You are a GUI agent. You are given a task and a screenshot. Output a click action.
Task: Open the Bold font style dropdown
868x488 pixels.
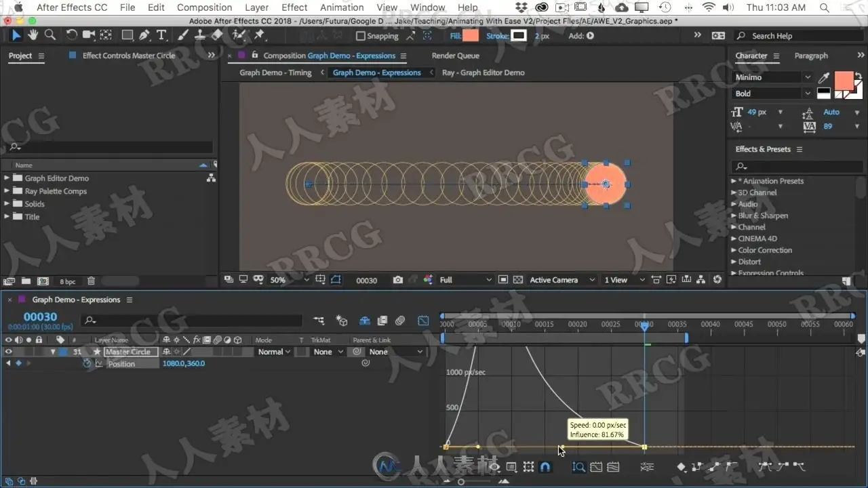[773, 94]
